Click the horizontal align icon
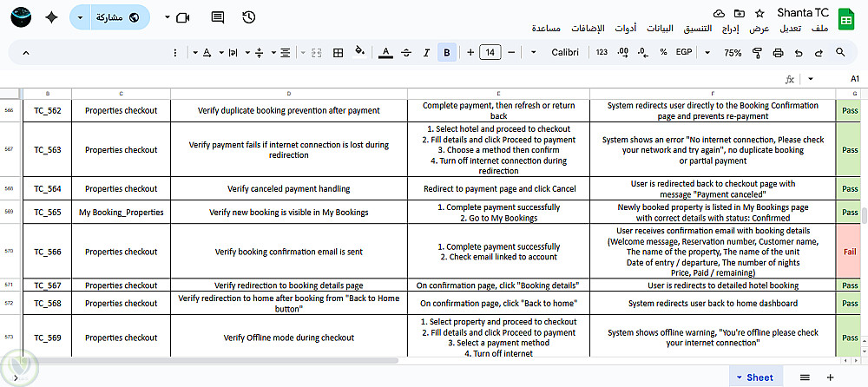 tap(285, 53)
